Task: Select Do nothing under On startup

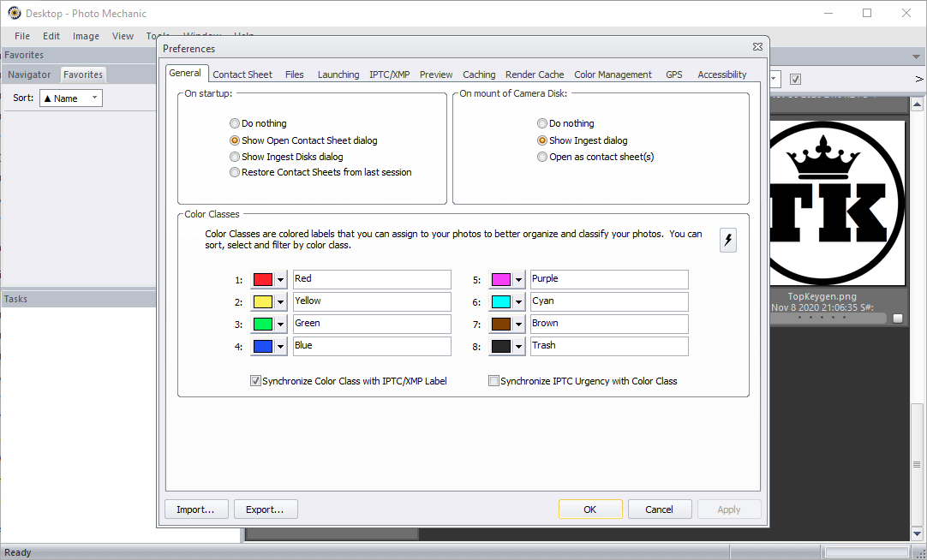Action: [259, 123]
